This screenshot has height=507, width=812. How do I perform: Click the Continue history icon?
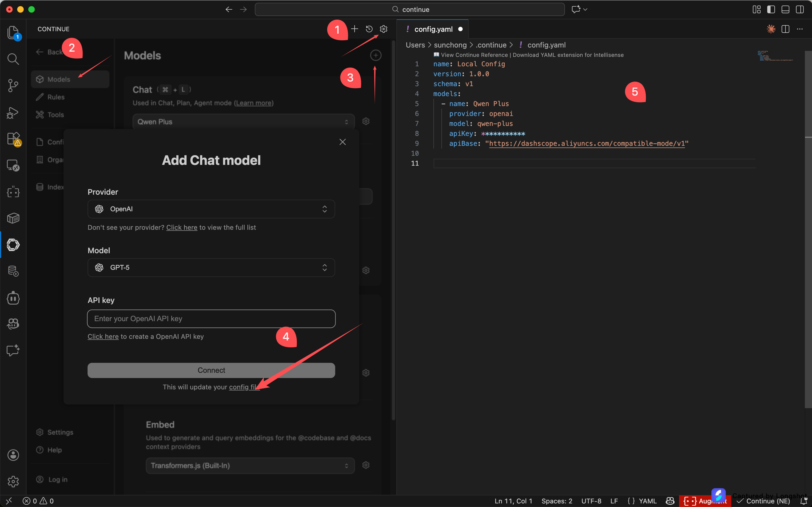coord(369,29)
